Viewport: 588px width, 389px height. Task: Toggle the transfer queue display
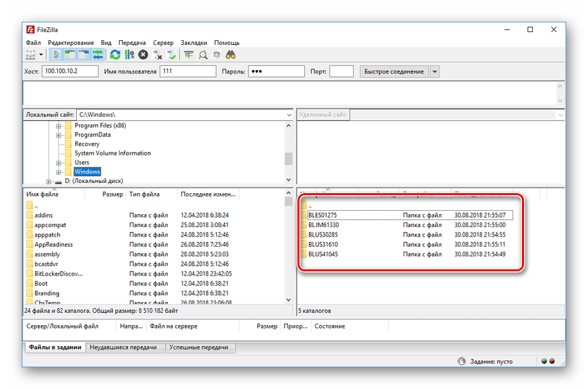coord(98,54)
